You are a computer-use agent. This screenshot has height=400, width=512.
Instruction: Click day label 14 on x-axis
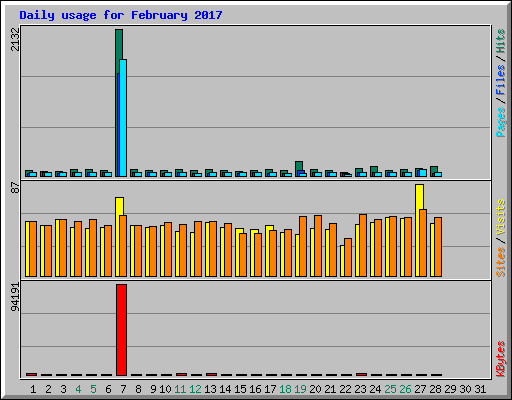225,389
